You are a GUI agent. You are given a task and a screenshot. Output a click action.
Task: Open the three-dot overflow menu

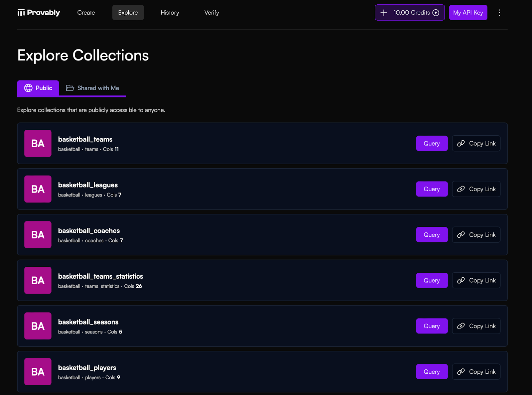coord(499,13)
